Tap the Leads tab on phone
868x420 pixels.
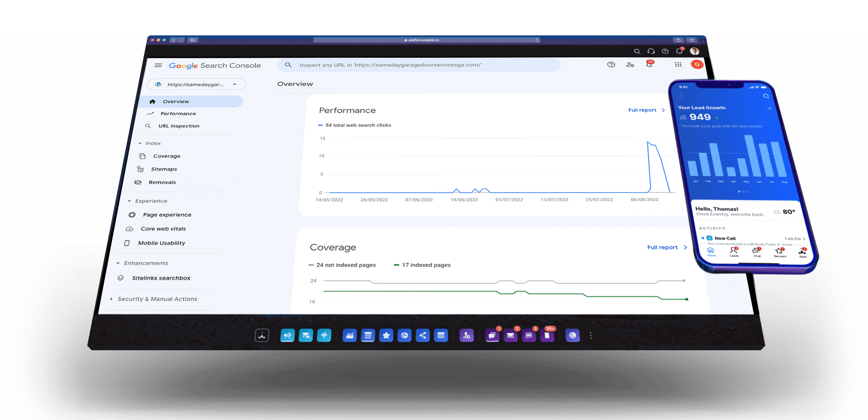coord(734,252)
